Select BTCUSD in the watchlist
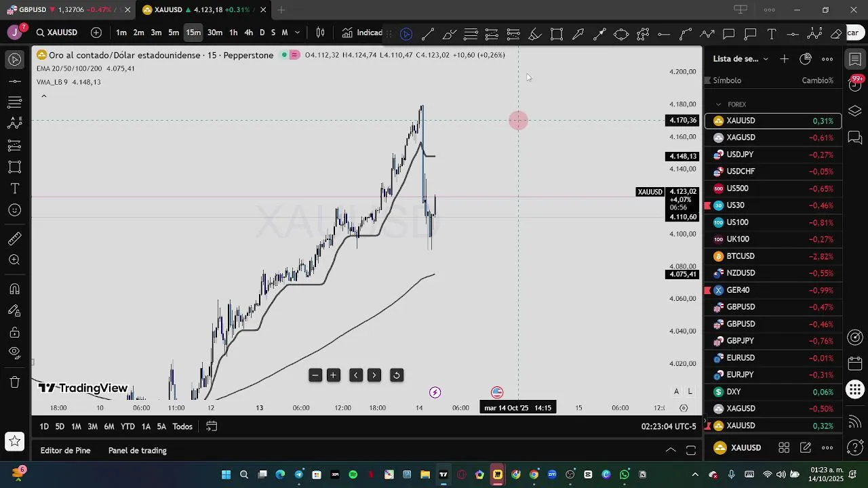 (773, 256)
